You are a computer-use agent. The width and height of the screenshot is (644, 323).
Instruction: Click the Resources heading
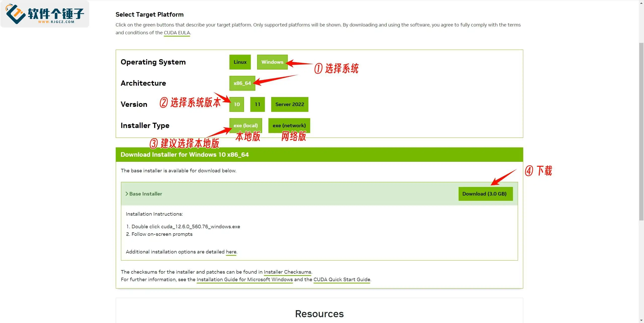[x=319, y=314]
